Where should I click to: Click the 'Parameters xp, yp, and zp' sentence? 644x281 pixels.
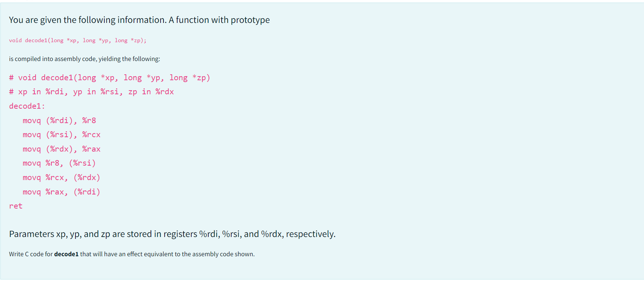click(x=172, y=234)
